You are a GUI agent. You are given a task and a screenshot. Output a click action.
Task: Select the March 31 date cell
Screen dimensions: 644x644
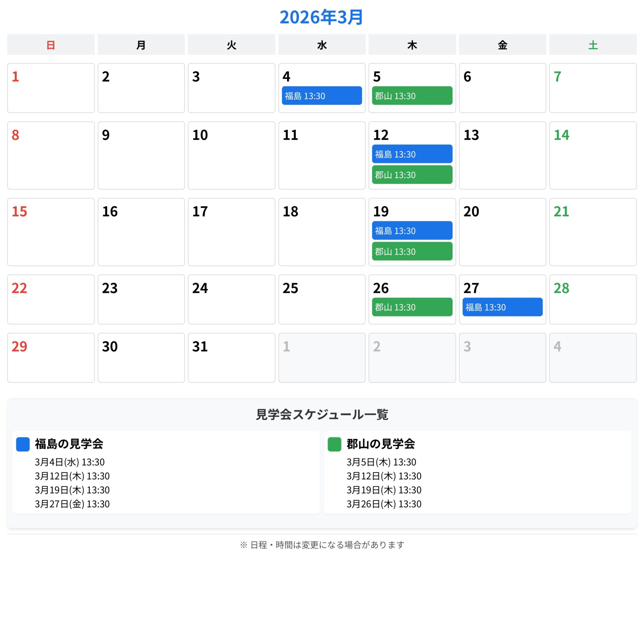pyautogui.click(x=231, y=358)
